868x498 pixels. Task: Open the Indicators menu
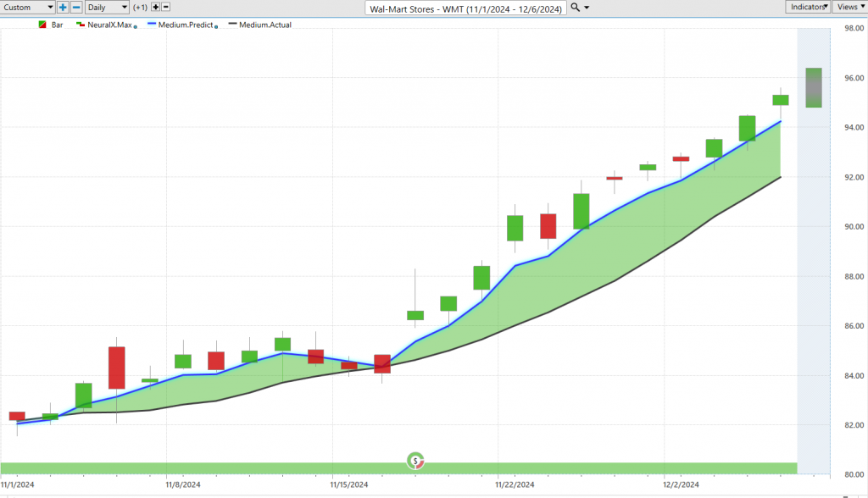(807, 7)
